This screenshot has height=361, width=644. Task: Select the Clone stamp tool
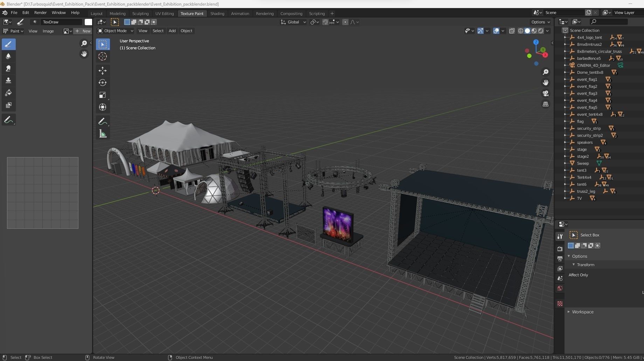click(x=8, y=81)
